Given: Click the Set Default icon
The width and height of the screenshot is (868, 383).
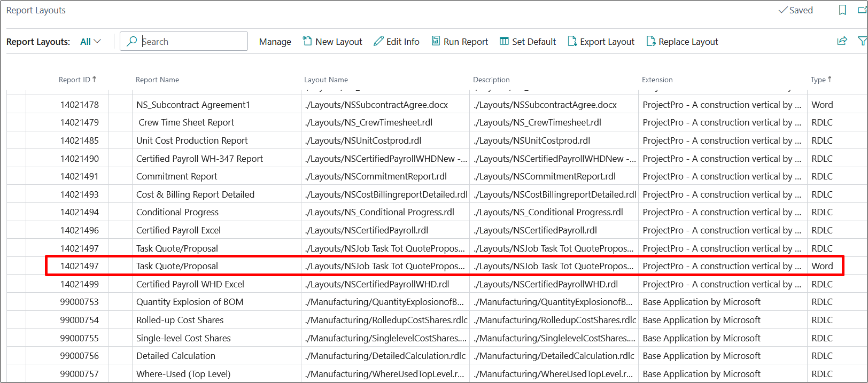Looking at the screenshot, I should point(504,41).
